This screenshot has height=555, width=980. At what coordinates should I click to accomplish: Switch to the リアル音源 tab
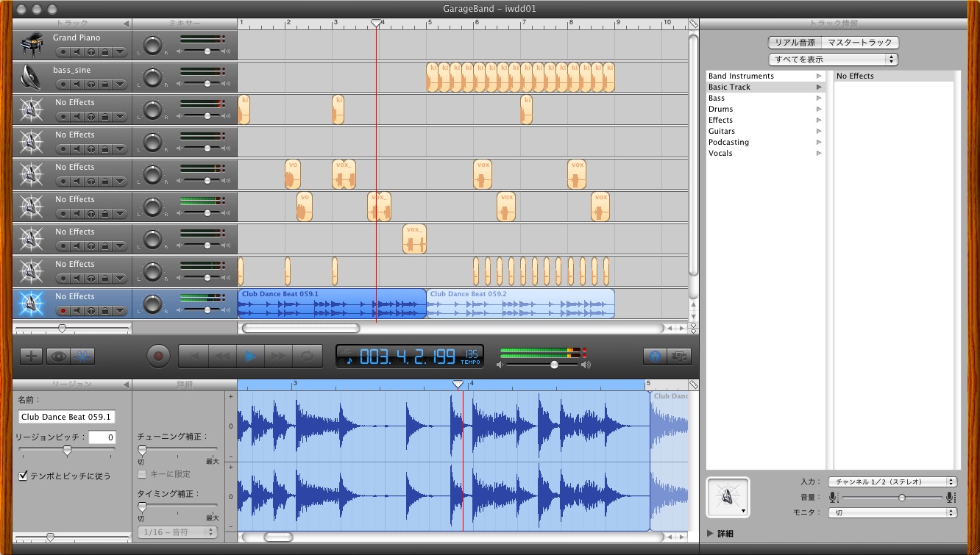(795, 43)
